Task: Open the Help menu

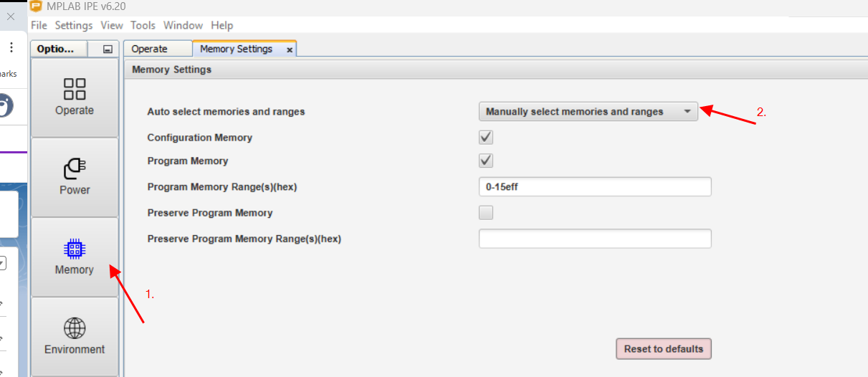Action: point(222,25)
